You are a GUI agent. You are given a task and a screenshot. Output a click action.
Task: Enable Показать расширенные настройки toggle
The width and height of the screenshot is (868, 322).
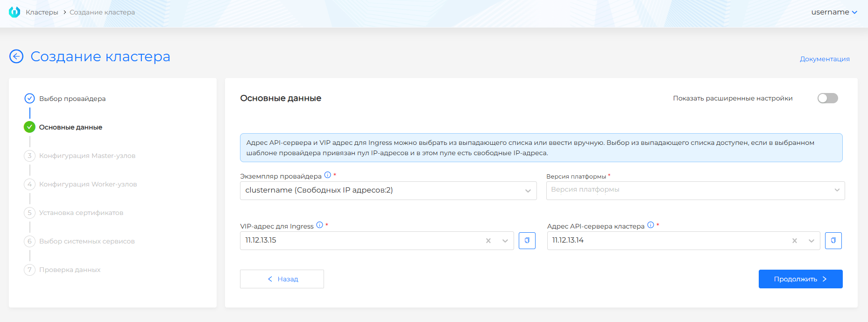(827, 98)
